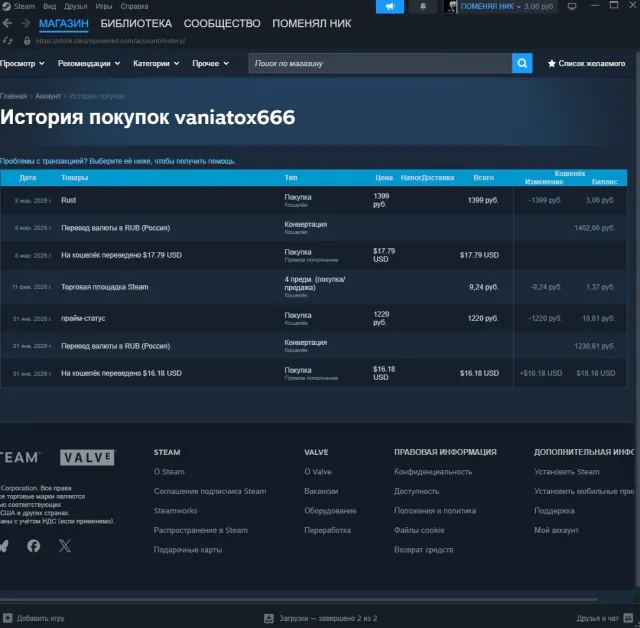640x628 pixels.
Task: Open the Установить Steam footer link
Action: [567, 472]
